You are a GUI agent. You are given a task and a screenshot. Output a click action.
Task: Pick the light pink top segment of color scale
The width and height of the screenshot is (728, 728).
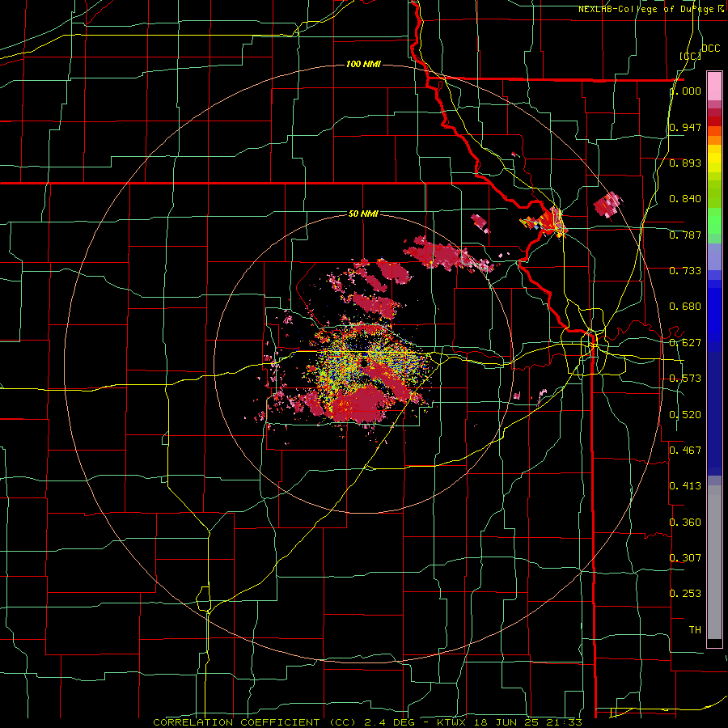pos(714,86)
